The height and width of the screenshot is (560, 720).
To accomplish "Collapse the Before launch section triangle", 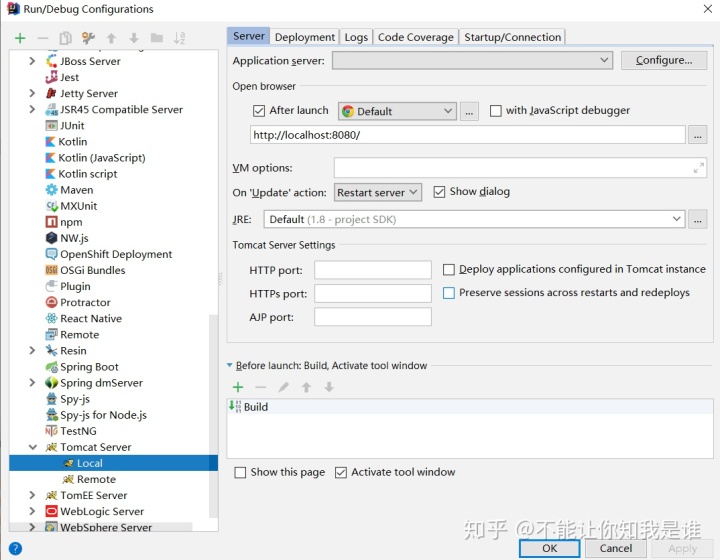I will (x=230, y=365).
